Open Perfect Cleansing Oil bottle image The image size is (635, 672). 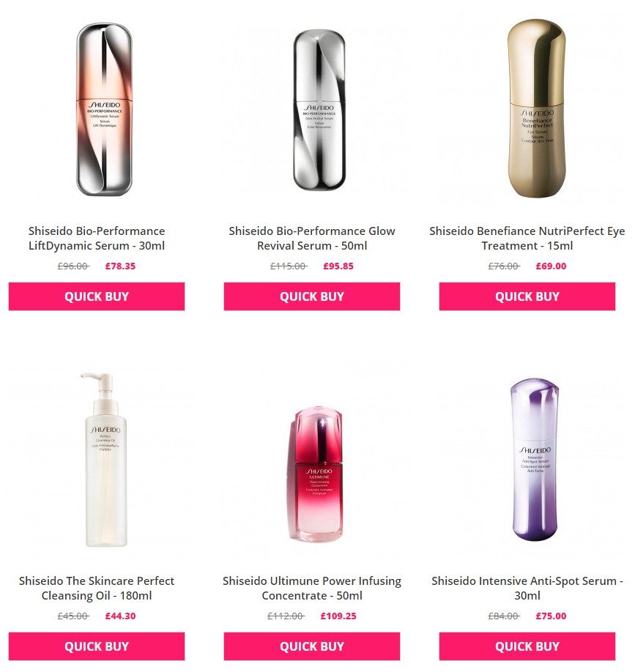[105, 460]
